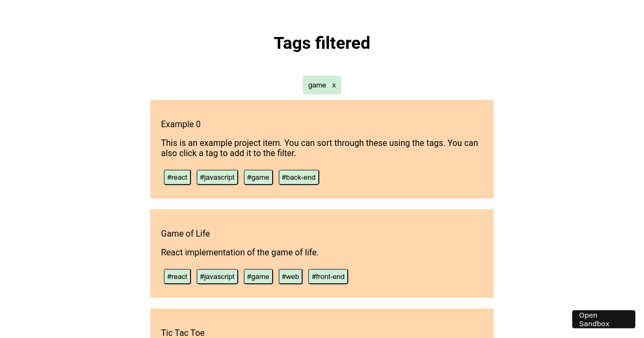This screenshot has height=338, width=644.
Task: Click the Game of Life card title
Action: pyautogui.click(x=185, y=233)
